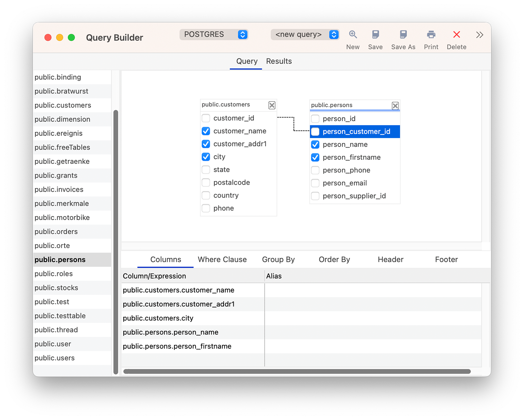The width and height of the screenshot is (524, 420).
Task: Click the New query magnifier icon
Action: click(x=353, y=34)
